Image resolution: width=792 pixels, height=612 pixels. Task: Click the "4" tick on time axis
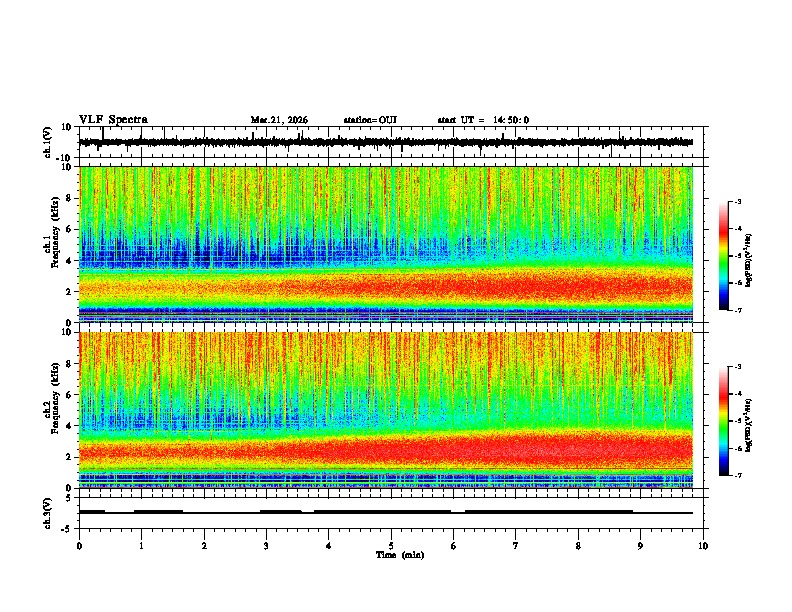tap(329, 546)
